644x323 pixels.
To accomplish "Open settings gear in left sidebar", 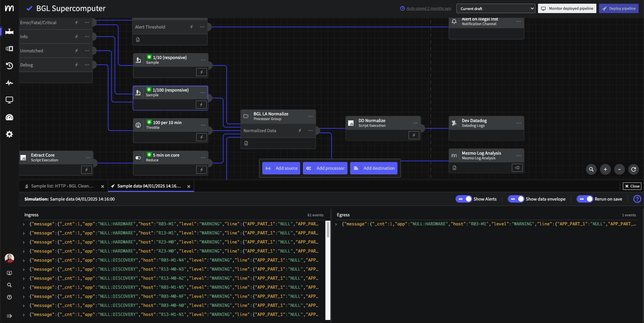I will click(9, 134).
